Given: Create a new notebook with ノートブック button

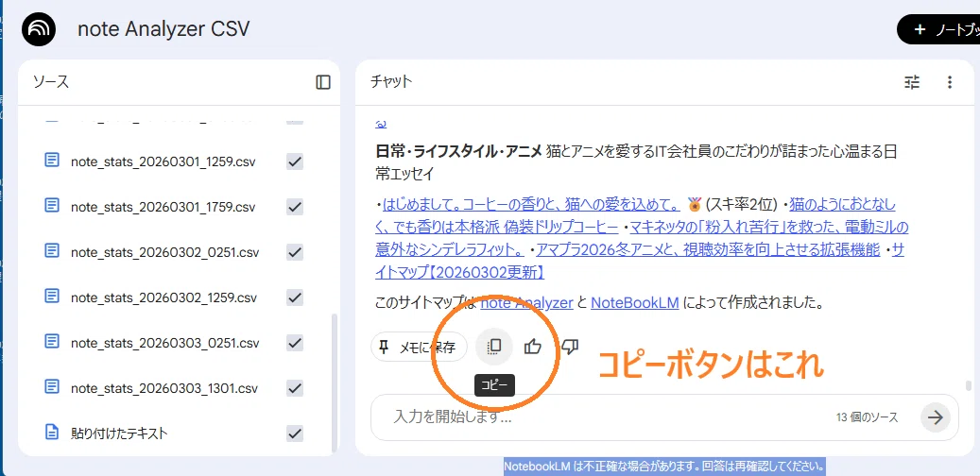Looking at the screenshot, I should coord(938,30).
